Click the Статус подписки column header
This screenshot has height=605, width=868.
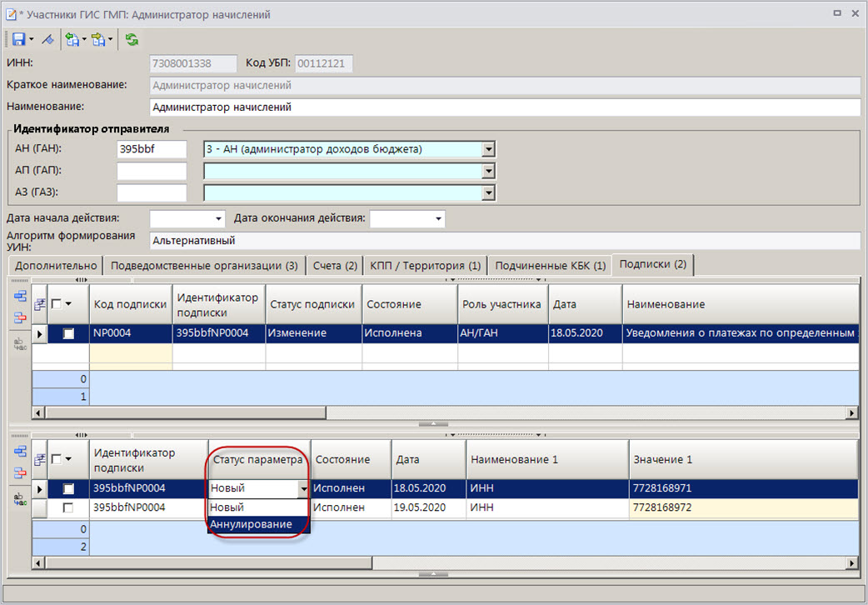[x=312, y=305]
